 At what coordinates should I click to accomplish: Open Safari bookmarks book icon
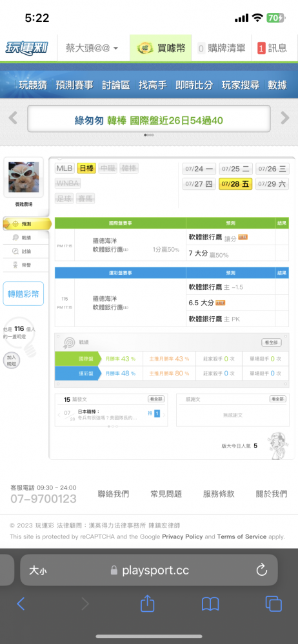click(210, 604)
